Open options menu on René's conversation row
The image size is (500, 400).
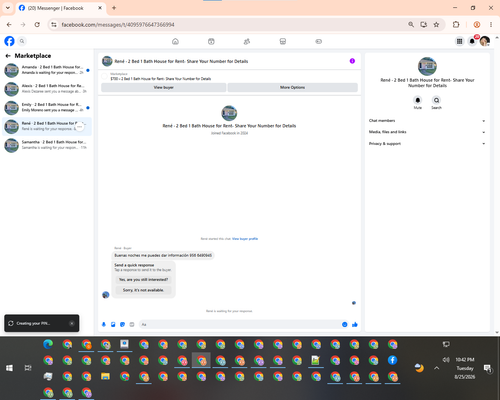(80, 127)
